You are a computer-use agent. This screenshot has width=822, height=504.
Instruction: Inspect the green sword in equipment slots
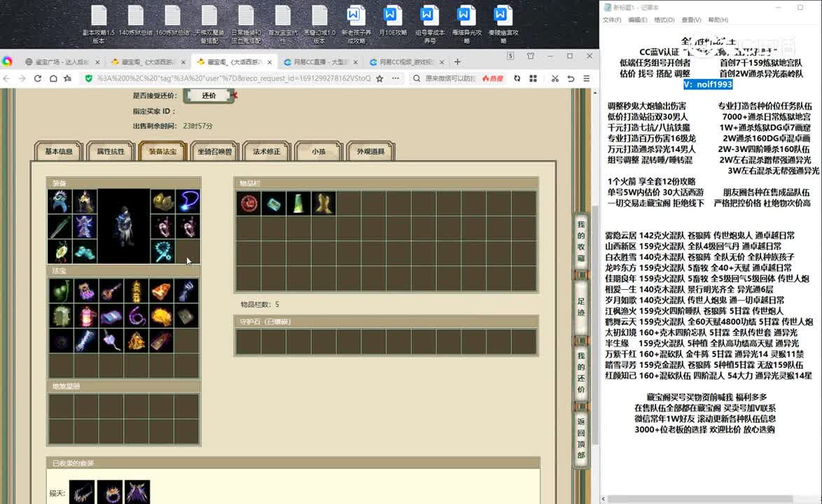(x=60, y=227)
